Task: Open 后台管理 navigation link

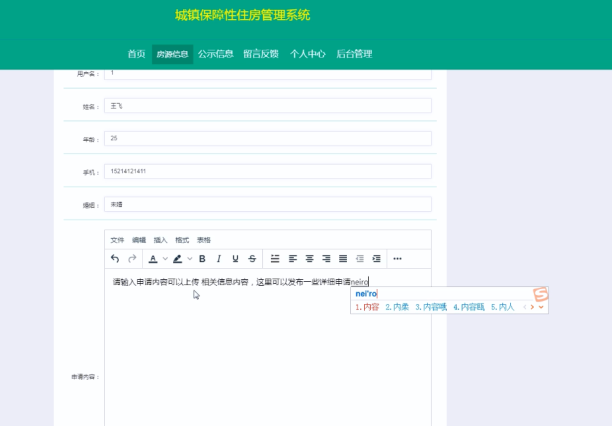Action: (x=354, y=54)
